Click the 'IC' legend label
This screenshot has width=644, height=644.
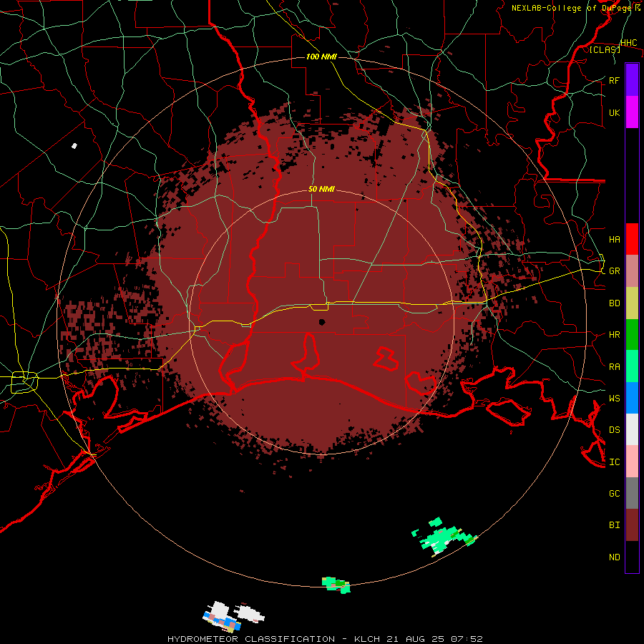pyautogui.click(x=614, y=462)
